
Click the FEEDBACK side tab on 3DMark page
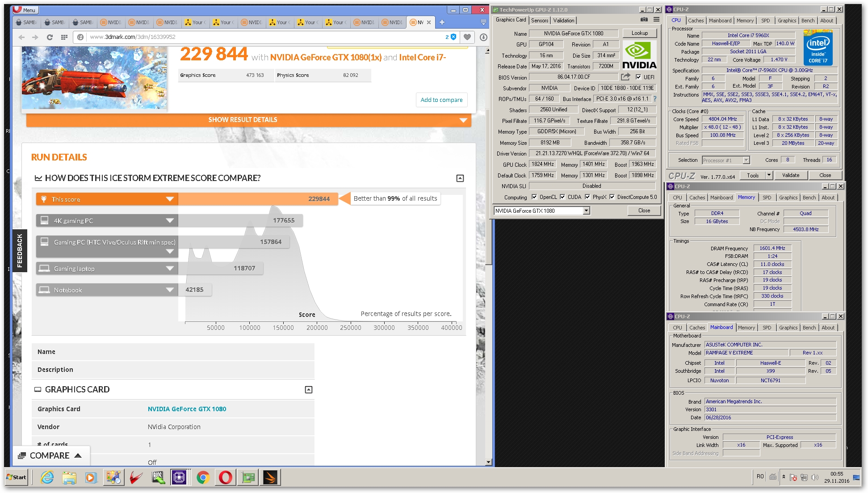pyautogui.click(x=20, y=251)
